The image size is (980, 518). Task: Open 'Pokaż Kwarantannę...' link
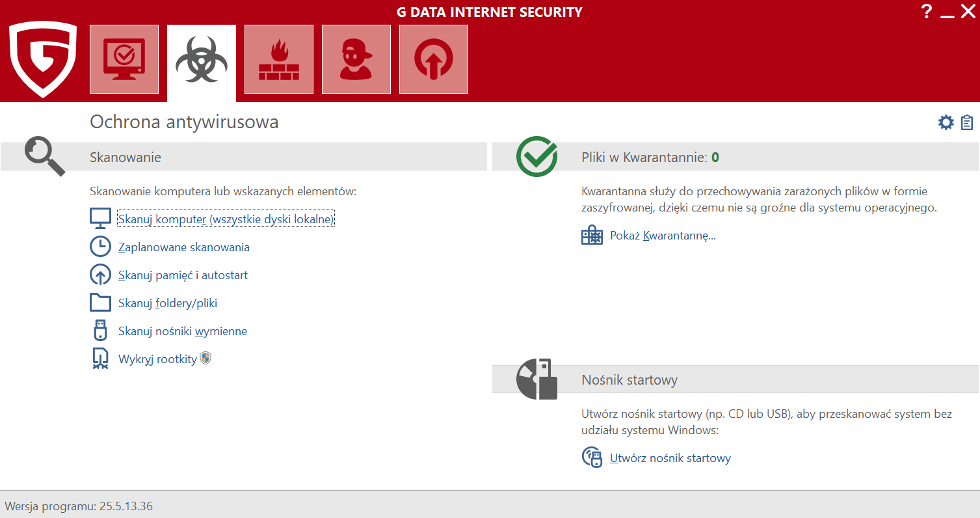(x=662, y=236)
